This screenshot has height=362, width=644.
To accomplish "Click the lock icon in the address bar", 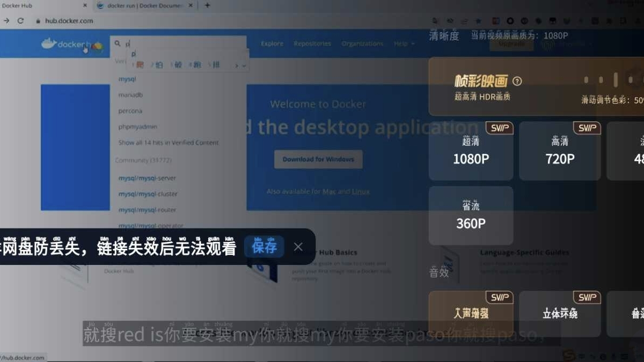I will point(38,21).
